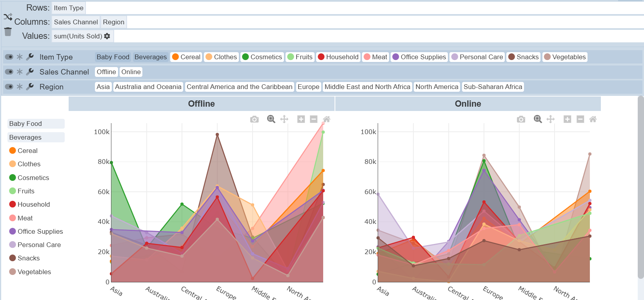This screenshot has width=644, height=300.
Task: Click the Online chip in Sales Channel row
Action: 131,72
